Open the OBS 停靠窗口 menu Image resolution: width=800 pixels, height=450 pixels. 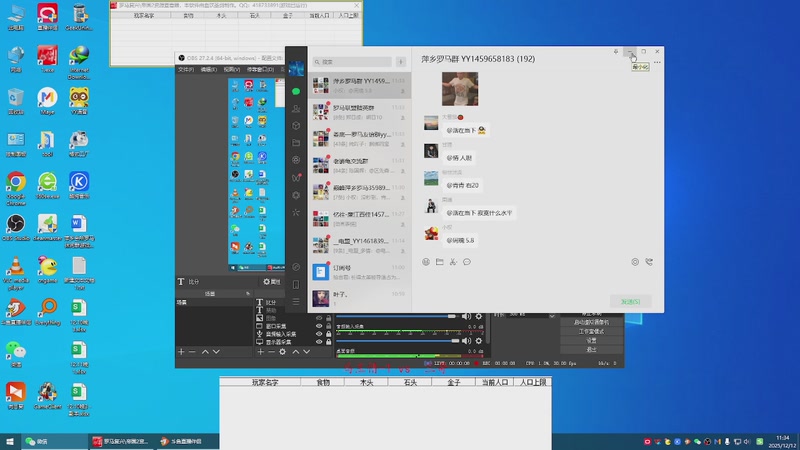point(260,69)
